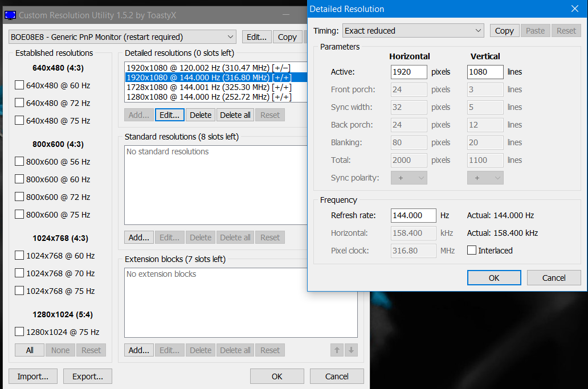This screenshot has width=588, height=389.
Task: Open the Timing dropdown
Action: click(x=413, y=31)
